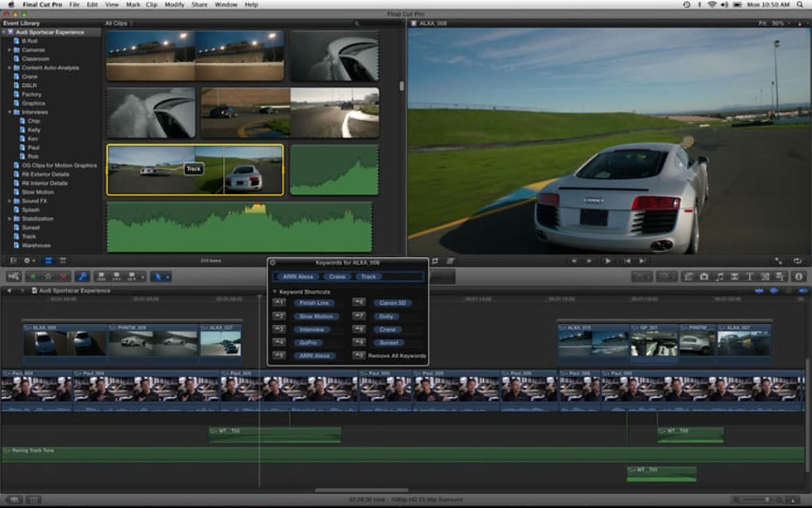Select the blue keyword filter magnifying glass

pos(82,276)
